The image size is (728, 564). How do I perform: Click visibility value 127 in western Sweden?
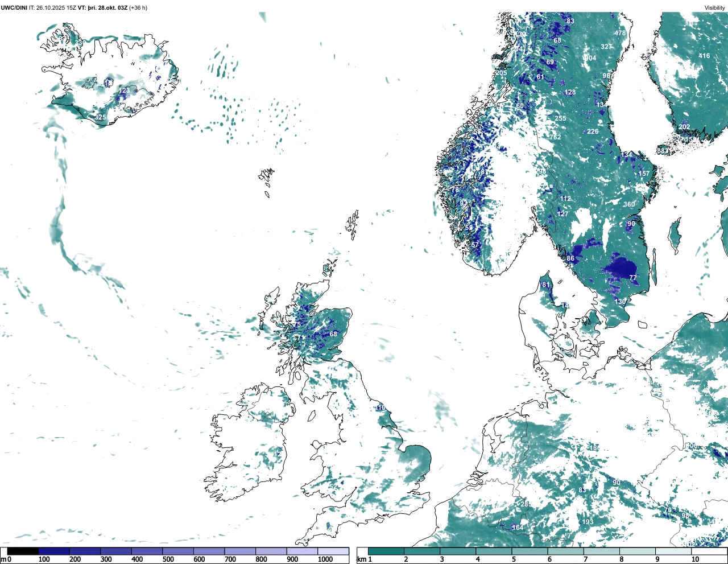coord(562,214)
